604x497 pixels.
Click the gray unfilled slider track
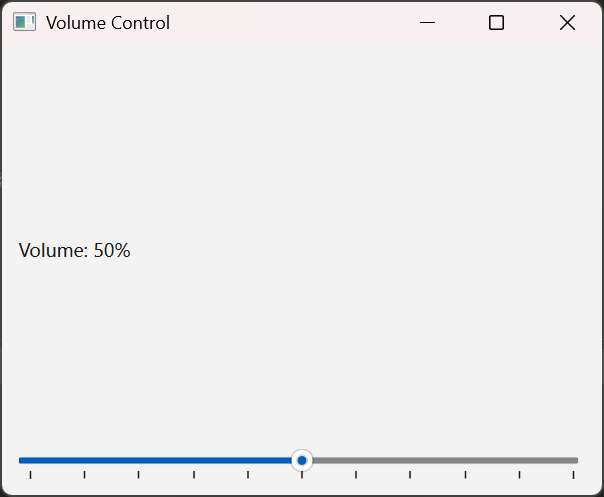(x=445, y=460)
